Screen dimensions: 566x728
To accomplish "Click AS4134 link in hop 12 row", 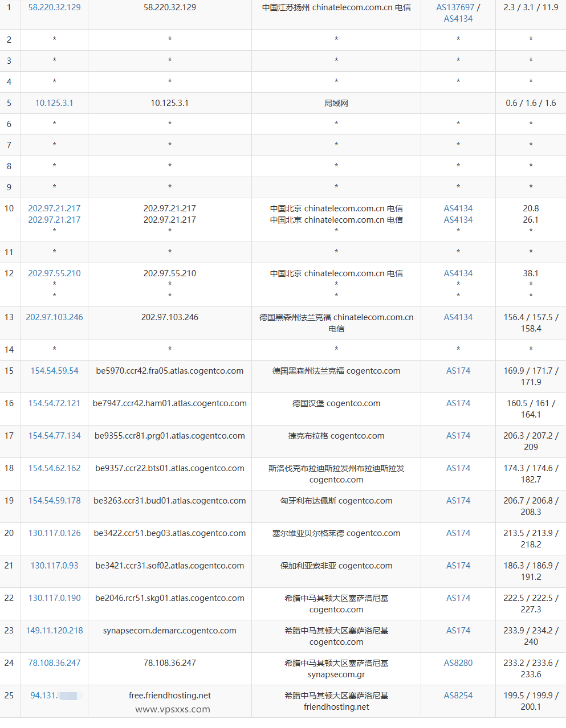I will [x=458, y=273].
